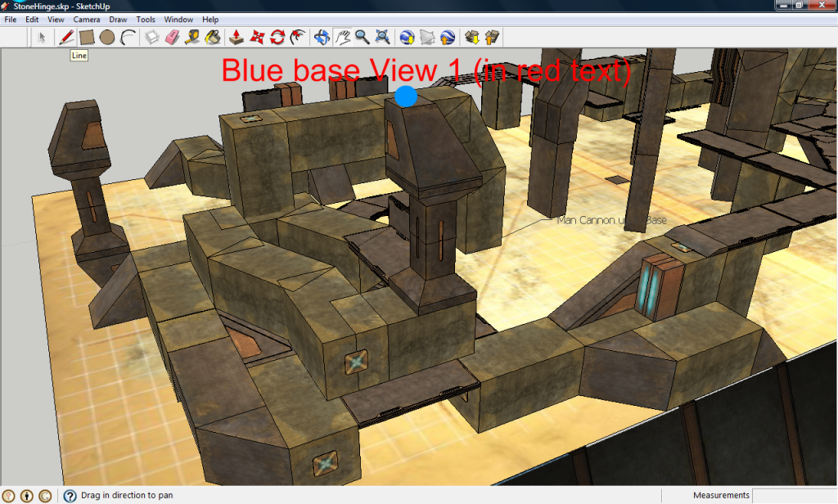This screenshot has width=838, height=504.
Task: Select the Pan hand tool
Action: point(342,38)
